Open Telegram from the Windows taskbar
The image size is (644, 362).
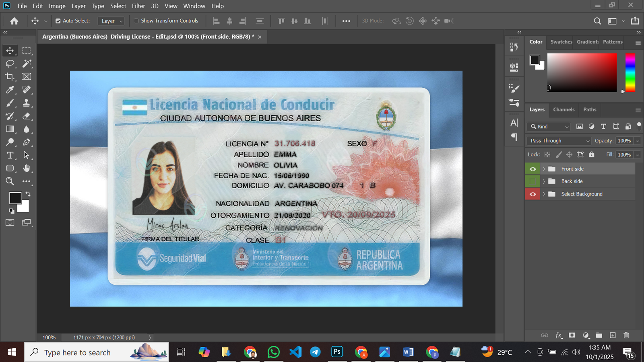pos(315,352)
